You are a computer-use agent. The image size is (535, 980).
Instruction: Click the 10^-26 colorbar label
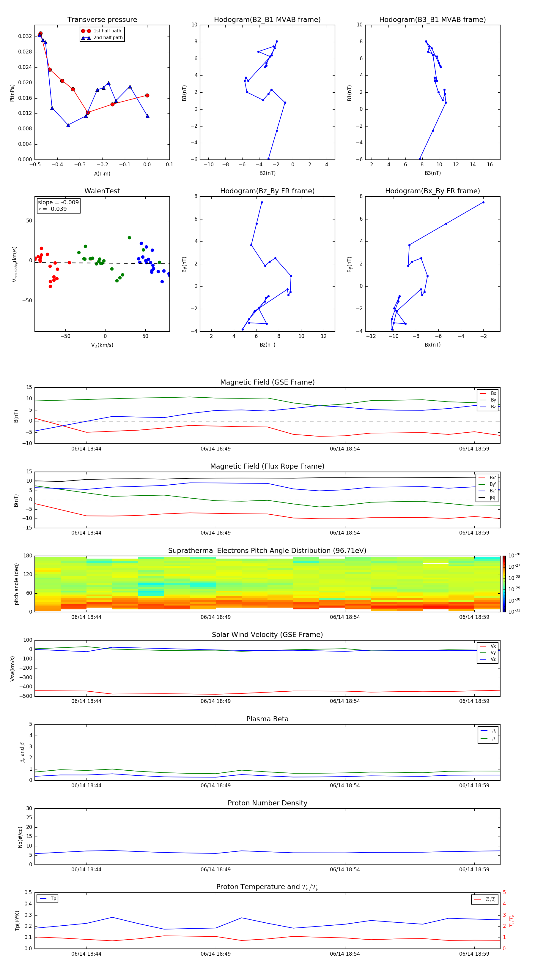click(514, 555)
